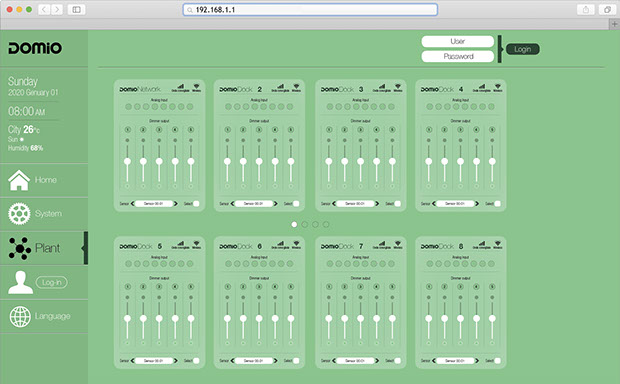Toggle the browser sidebar icon

click(76, 9)
